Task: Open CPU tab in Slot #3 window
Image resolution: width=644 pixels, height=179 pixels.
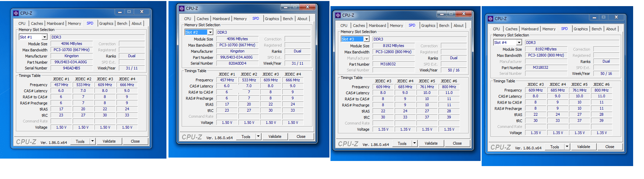Action: click(x=344, y=26)
